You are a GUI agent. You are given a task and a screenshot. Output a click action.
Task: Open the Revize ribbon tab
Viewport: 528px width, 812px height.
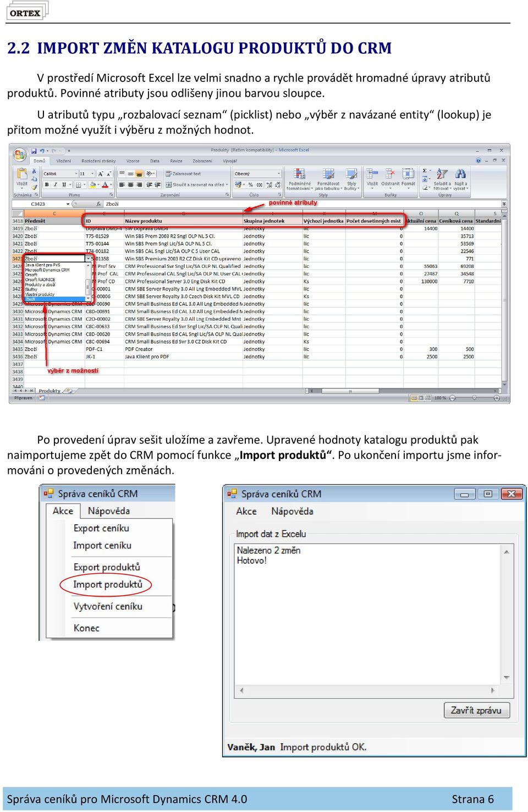click(x=177, y=161)
